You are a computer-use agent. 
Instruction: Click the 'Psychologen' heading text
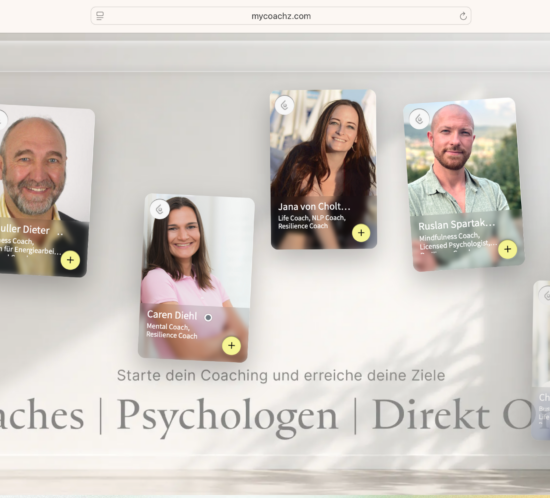click(227, 416)
